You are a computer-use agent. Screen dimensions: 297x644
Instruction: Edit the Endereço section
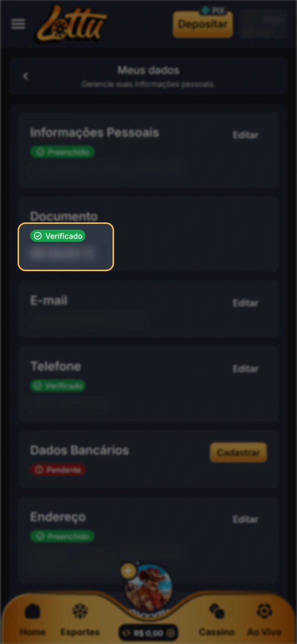245,519
